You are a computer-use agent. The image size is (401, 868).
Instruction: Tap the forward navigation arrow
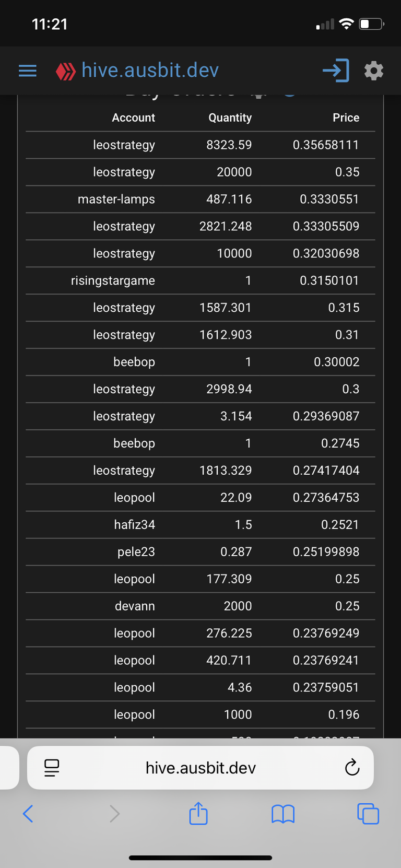114,813
